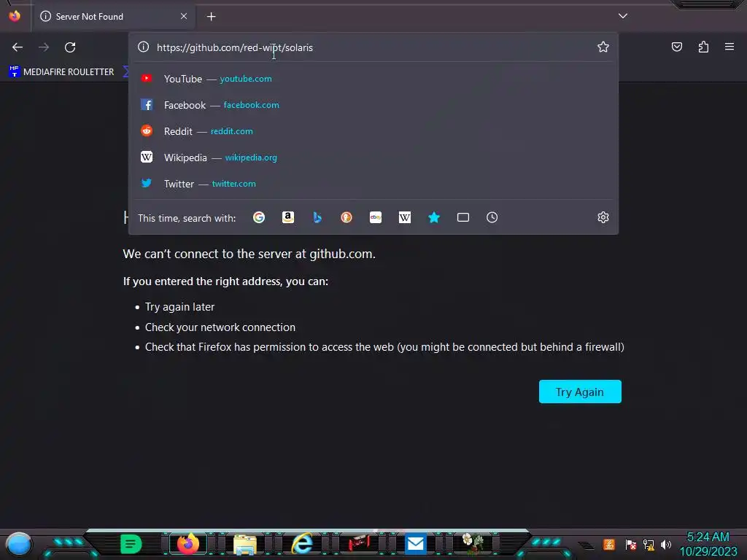Viewport: 747px width, 560px height.
Task: Choose Reddit suggestion in dropdown
Action: pyautogui.click(x=373, y=131)
